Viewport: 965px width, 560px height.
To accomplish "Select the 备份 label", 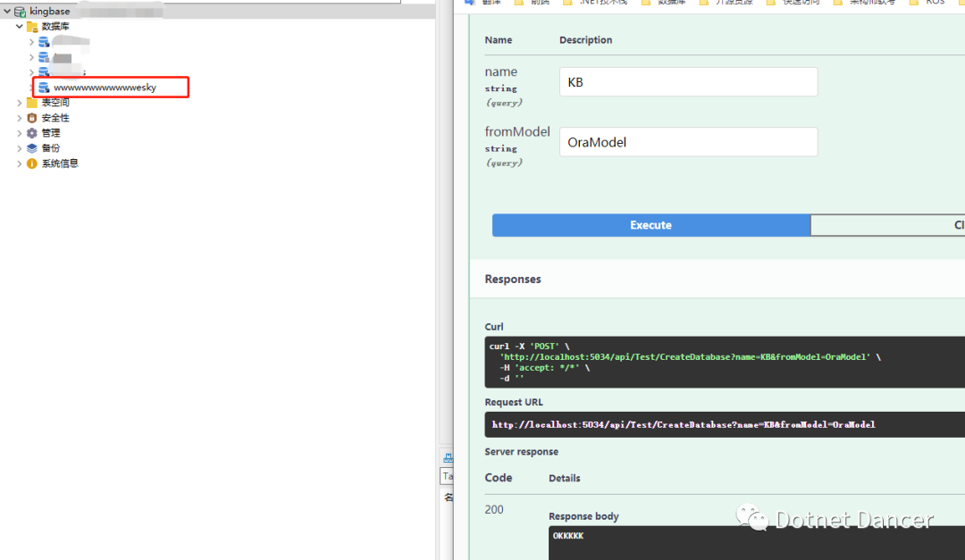I will (50, 148).
